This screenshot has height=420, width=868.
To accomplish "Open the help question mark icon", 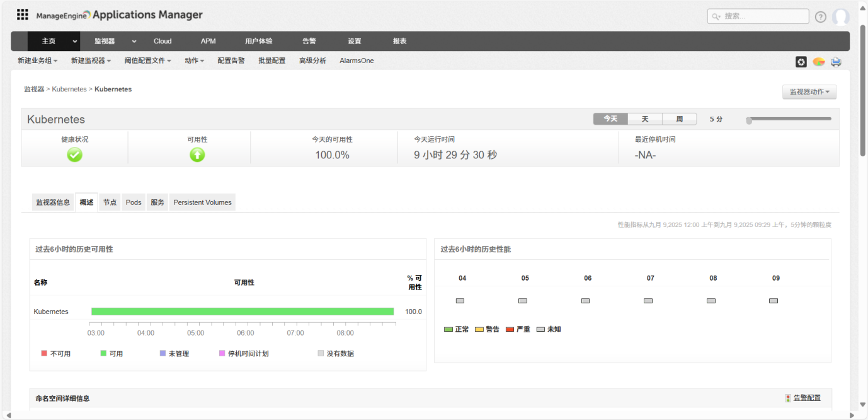I will point(820,16).
